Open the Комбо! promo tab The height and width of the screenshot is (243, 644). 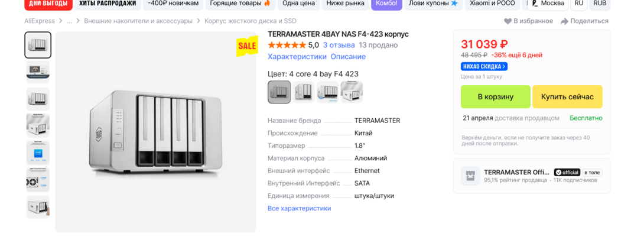click(387, 4)
